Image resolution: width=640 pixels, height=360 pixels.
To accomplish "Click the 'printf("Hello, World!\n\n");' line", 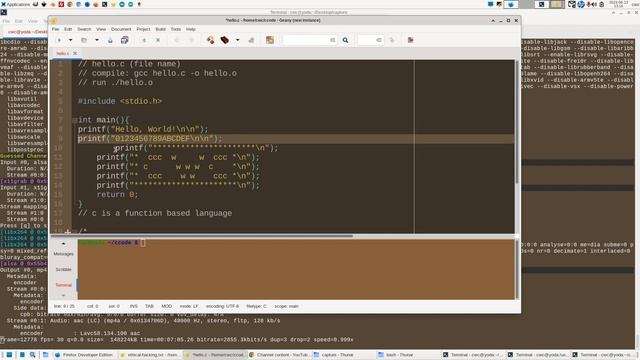I will point(143,129).
